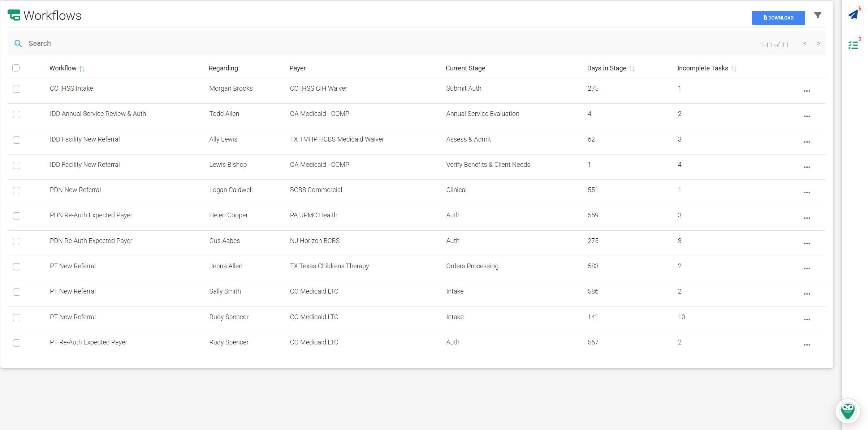
Task: Click the NJ Horizon BCBS payer cell
Action: pyautogui.click(x=315, y=241)
